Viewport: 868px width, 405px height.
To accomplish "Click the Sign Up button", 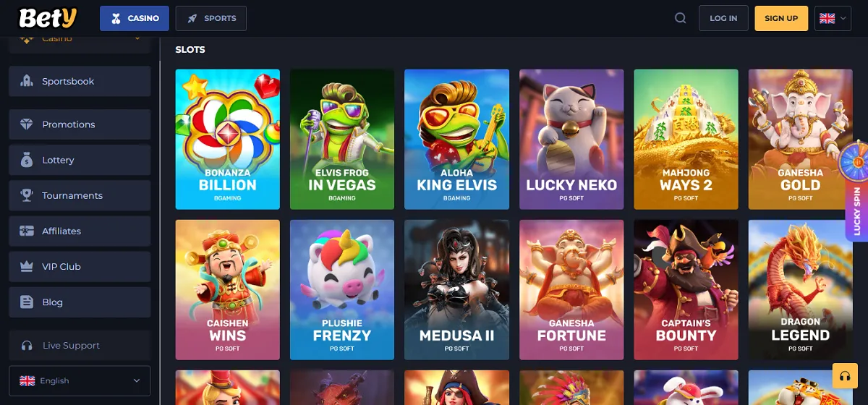I will point(781,18).
